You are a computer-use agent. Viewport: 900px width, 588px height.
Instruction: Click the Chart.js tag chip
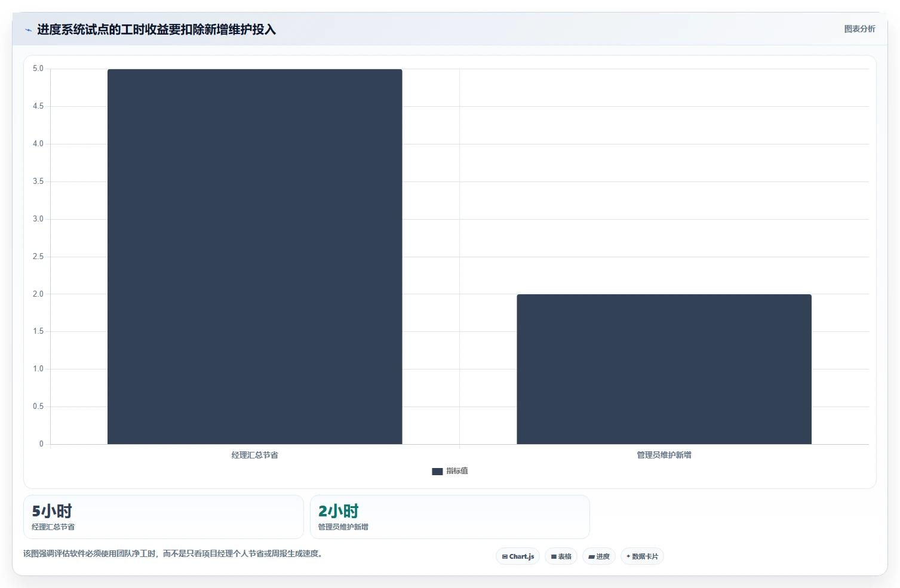click(518, 556)
